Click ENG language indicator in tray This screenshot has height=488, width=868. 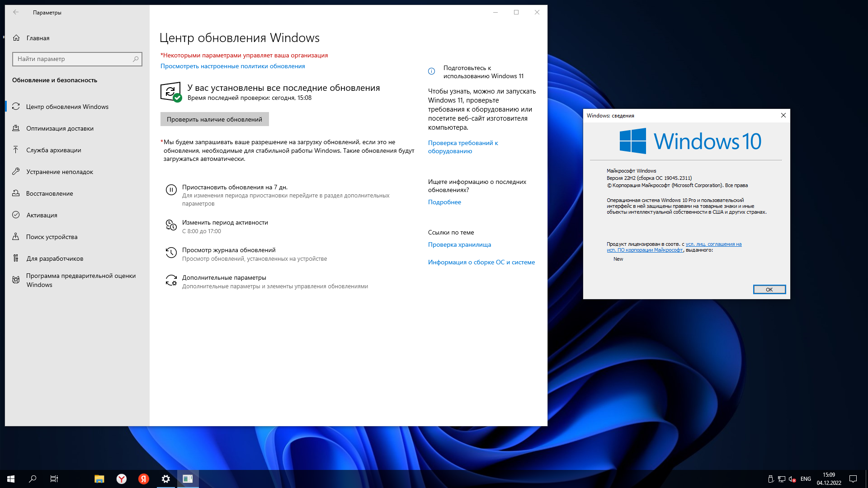coord(806,479)
